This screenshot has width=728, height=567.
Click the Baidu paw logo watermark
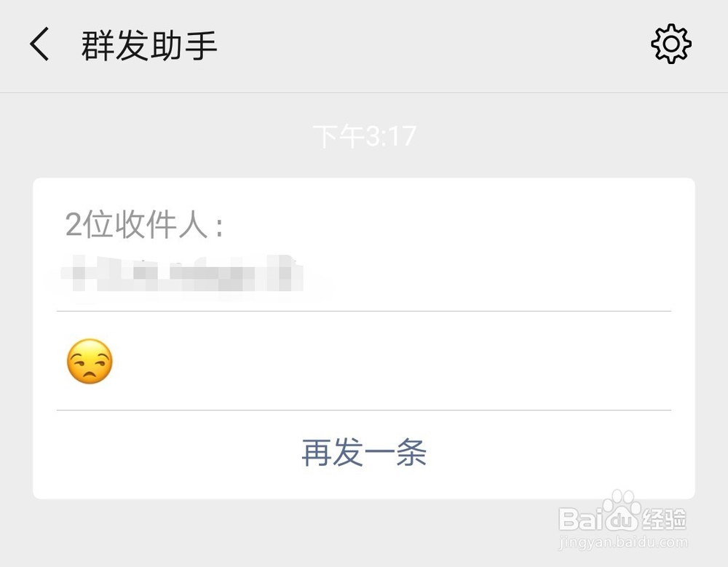(621, 511)
